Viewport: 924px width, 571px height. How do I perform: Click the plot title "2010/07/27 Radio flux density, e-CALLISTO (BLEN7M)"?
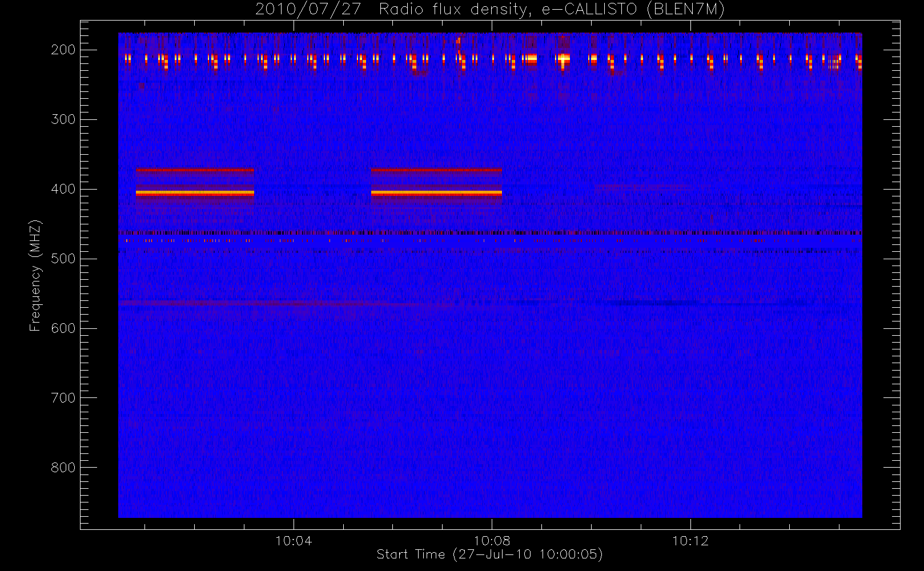(490, 10)
